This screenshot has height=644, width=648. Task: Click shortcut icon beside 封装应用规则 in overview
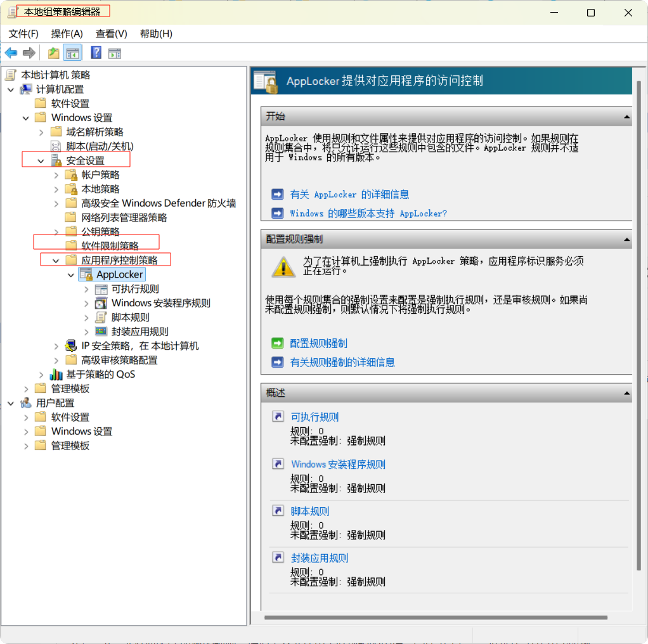(x=278, y=558)
